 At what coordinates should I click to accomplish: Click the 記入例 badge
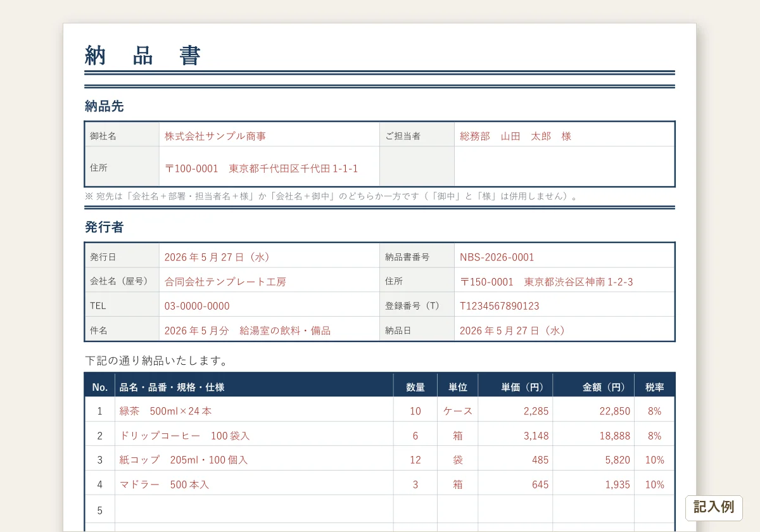(x=714, y=507)
